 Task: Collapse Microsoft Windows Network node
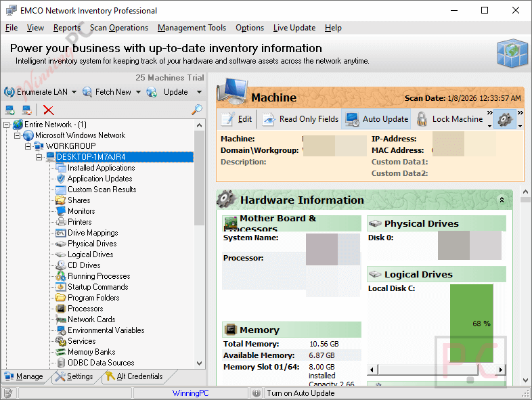pyautogui.click(x=18, y=136)
